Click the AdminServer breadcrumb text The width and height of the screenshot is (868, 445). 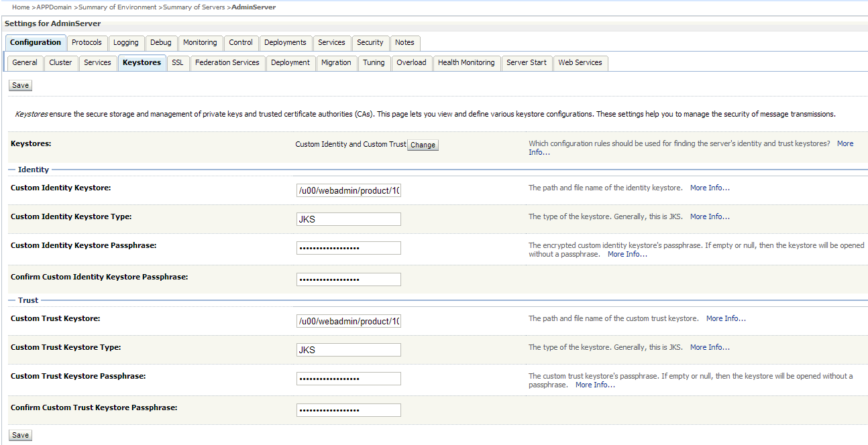254,7
